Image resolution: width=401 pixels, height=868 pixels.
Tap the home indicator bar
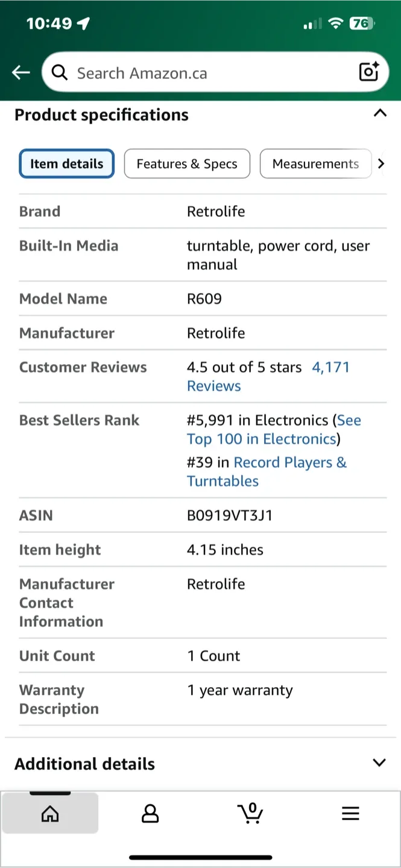(200, 857)
